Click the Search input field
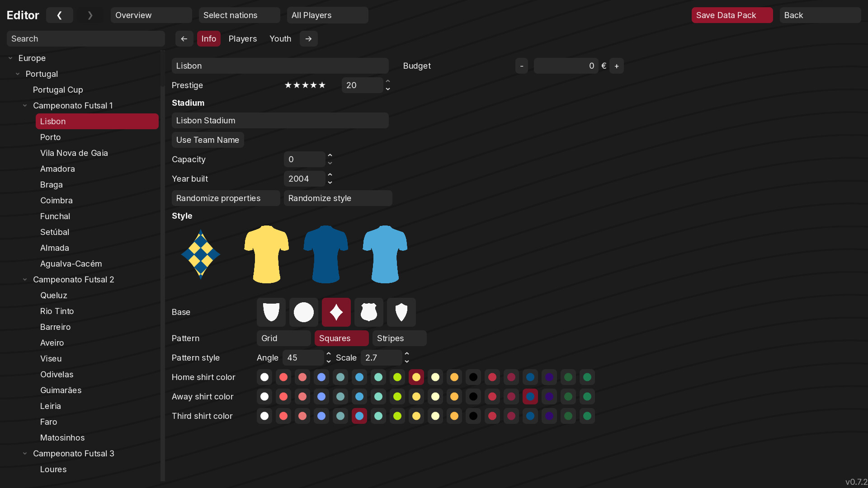Viewport: 868px width, 488px height. tap(85, 38)
